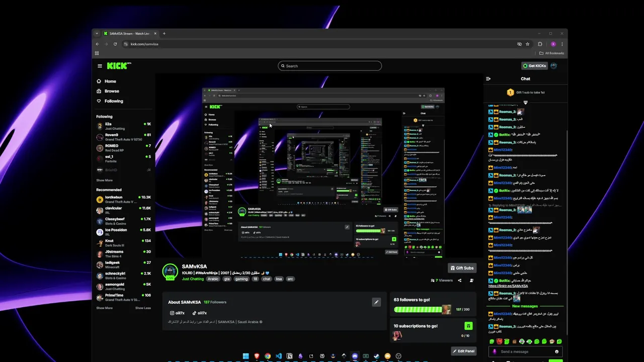Open TikTok link oiil7x
The image size is (644, 362).
click(199, 313)
